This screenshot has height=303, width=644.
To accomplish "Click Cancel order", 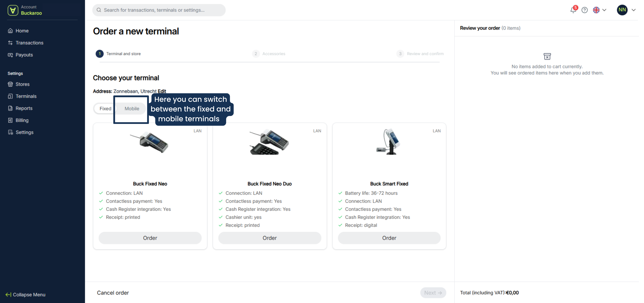I will [x=113, y=293].
